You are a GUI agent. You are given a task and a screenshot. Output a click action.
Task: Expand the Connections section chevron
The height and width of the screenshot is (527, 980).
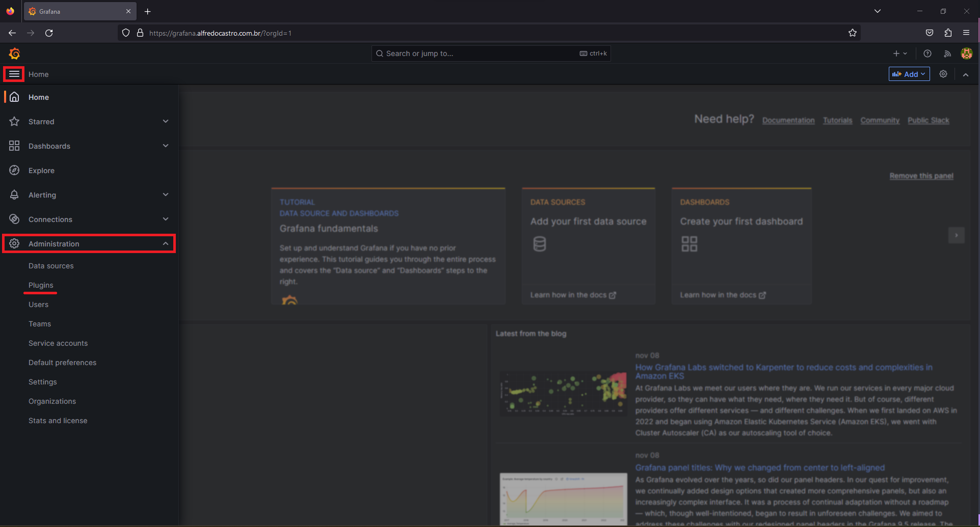pos(166,219)
